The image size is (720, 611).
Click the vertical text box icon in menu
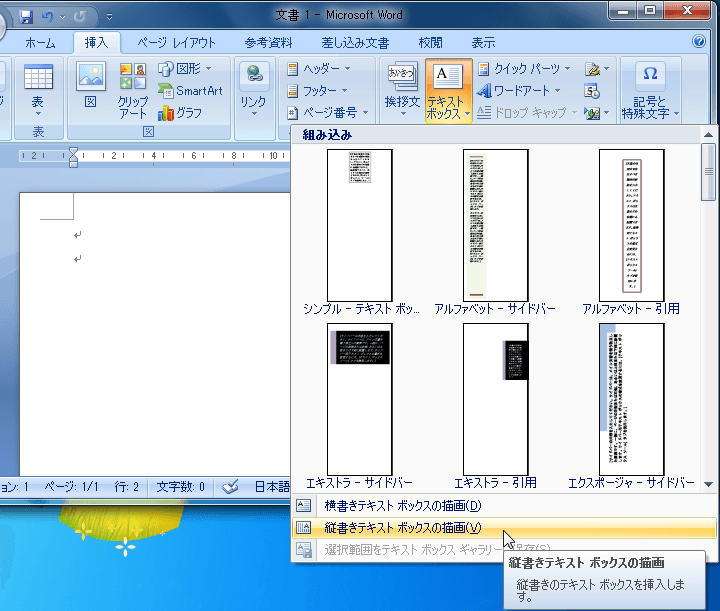point(304,527)
